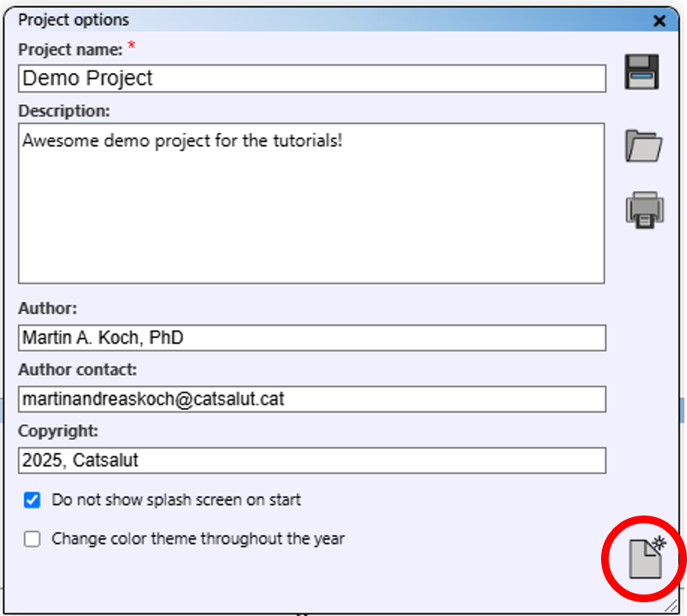Open a project using the folder icon
This screenshot has width=687, height=616.
(643, 145)
